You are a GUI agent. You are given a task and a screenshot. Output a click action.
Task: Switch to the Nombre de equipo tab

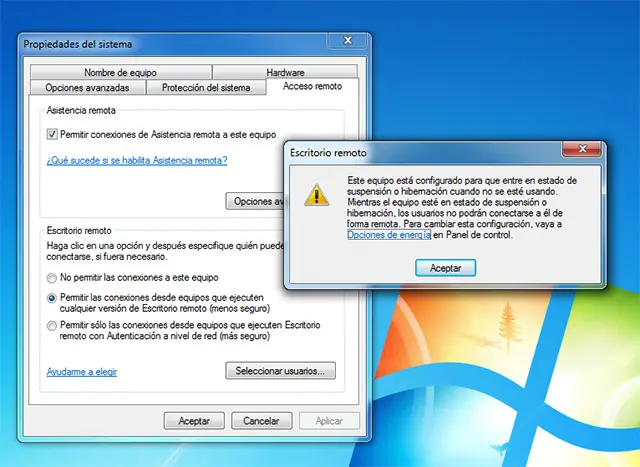(120, 73)
